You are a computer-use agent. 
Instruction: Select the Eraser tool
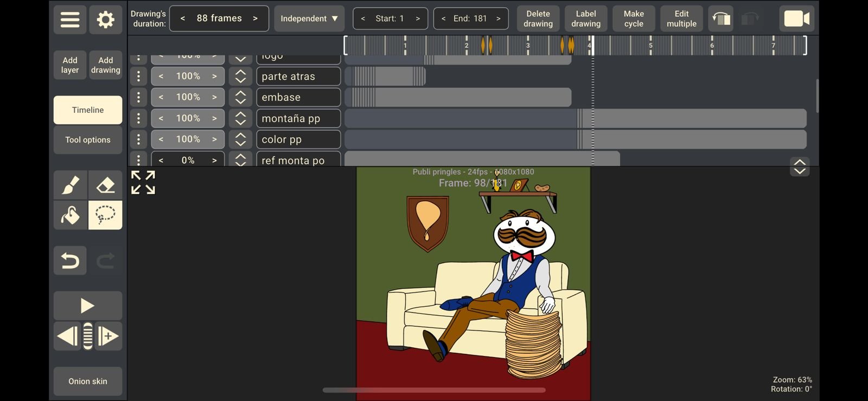click(105, 186)
